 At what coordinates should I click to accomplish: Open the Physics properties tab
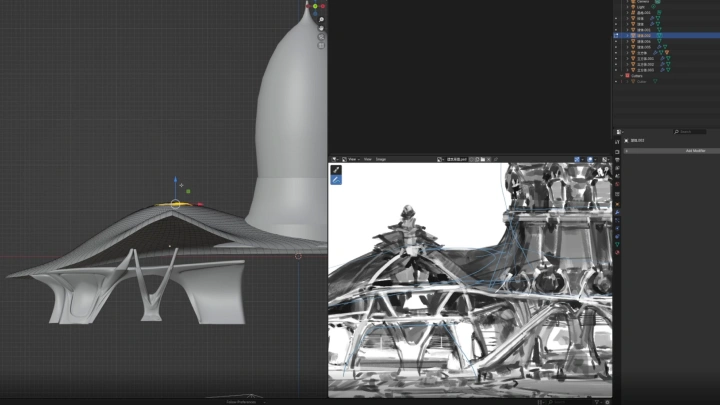tap(617, 228)
